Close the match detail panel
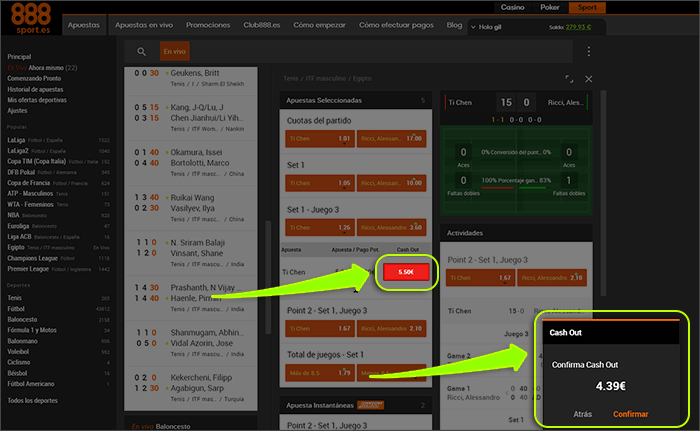 pos(589,79)
